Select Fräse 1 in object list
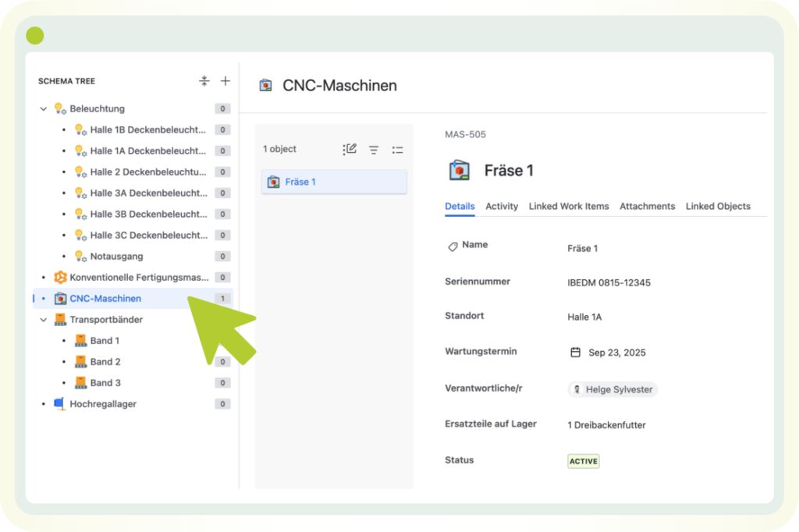 click(x=334, y=182)
